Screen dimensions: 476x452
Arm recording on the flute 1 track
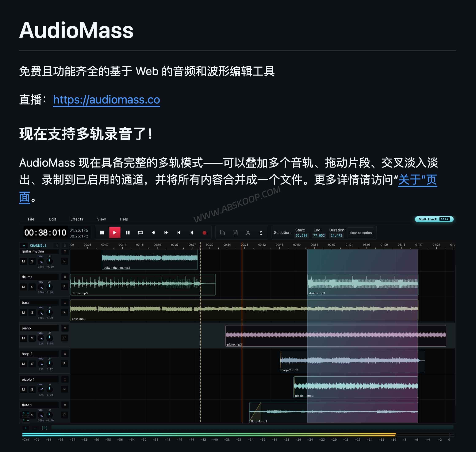pyautogui.click(x=65, y=415)
